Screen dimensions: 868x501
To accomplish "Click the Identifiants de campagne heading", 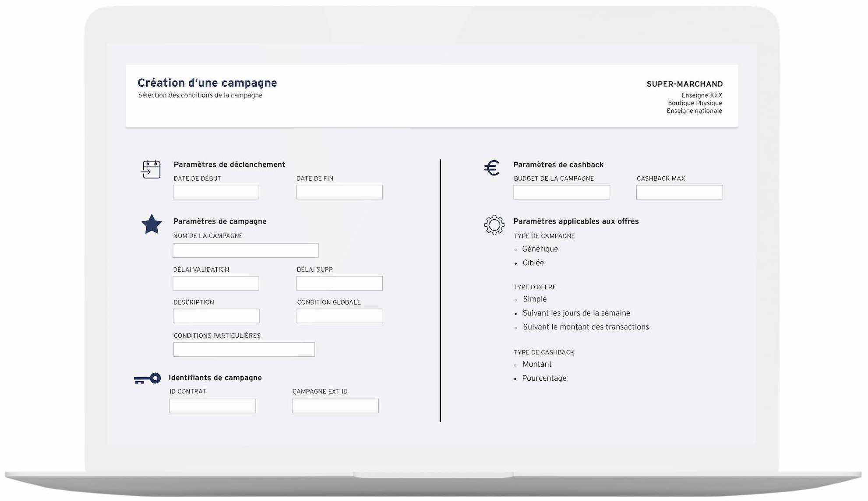I will pos(215,378).
